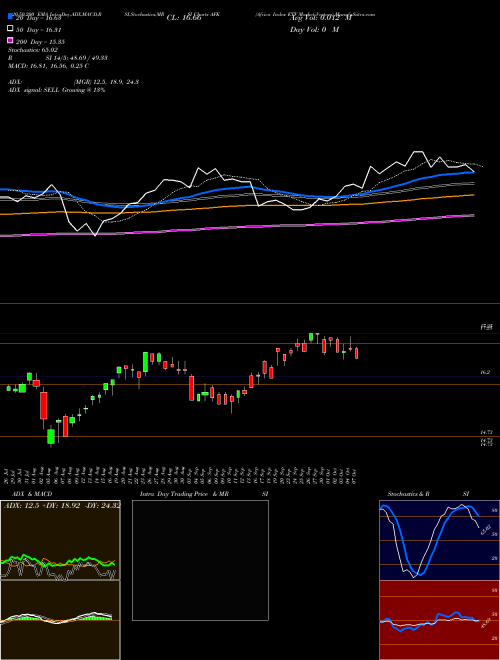Image resolution: width=500 pixels, height=660 pixels.
Task: Click the 63.02 value on the Stochastics chart
Action: (x=485, y=529)
